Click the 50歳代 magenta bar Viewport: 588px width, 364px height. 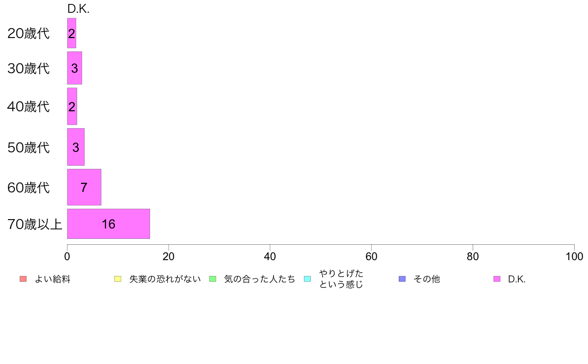click(x=76, y=147)
